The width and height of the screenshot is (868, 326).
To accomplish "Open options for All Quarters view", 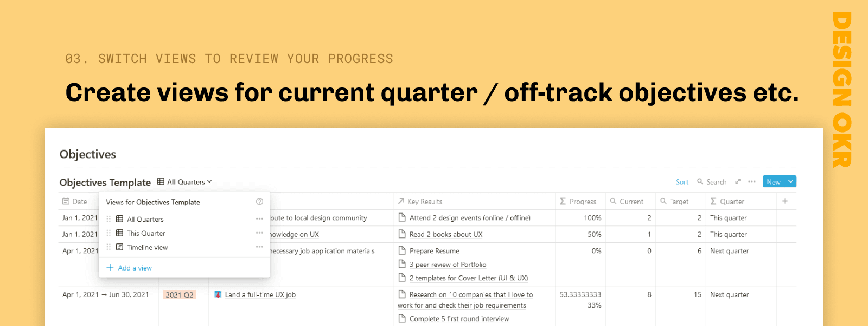I will [x=259, y=219].
